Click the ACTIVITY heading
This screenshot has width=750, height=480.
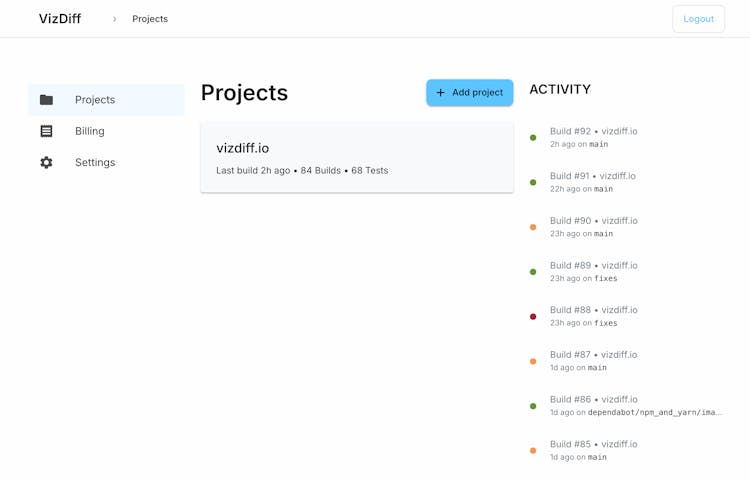pyautogui.click(x=560, y=89)
